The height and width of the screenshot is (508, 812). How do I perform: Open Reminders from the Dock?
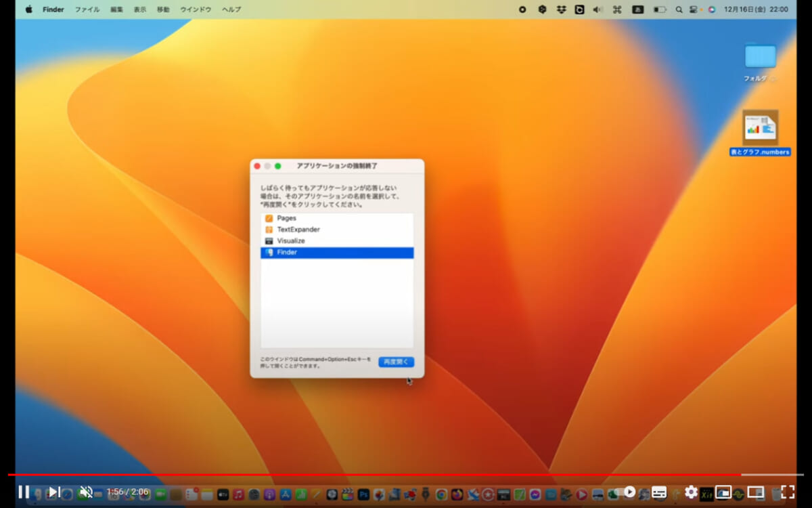click(x=191, y=494)
